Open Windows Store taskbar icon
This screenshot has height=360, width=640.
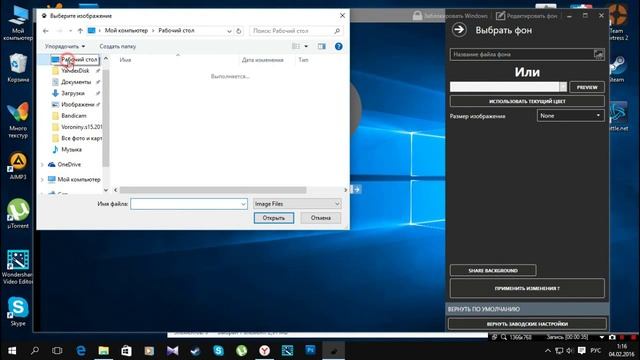pos(127,351)
